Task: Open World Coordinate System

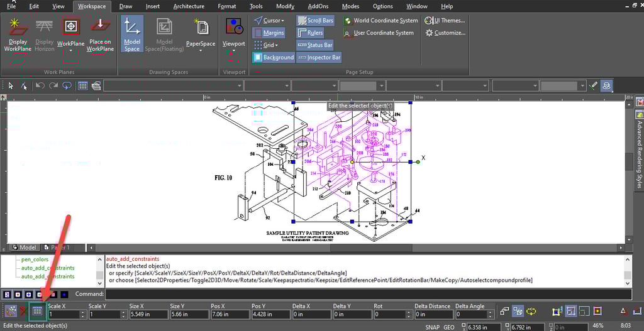Action: (380, 21)
